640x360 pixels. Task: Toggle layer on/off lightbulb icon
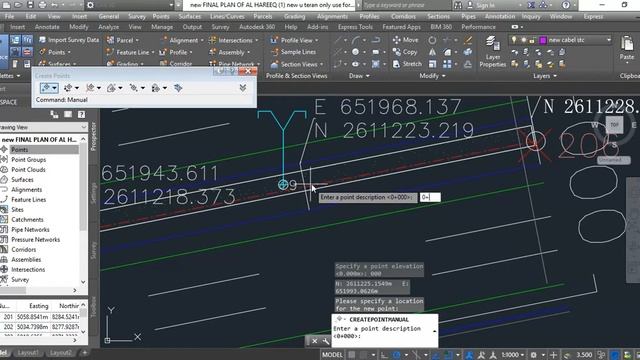tap(514, 40)
